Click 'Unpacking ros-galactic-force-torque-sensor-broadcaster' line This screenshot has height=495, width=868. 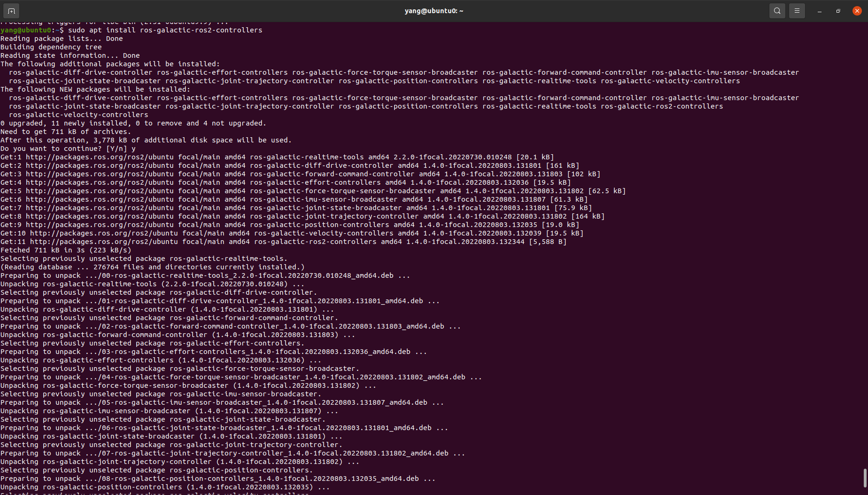pyautogui.click(x=188, y=385)
